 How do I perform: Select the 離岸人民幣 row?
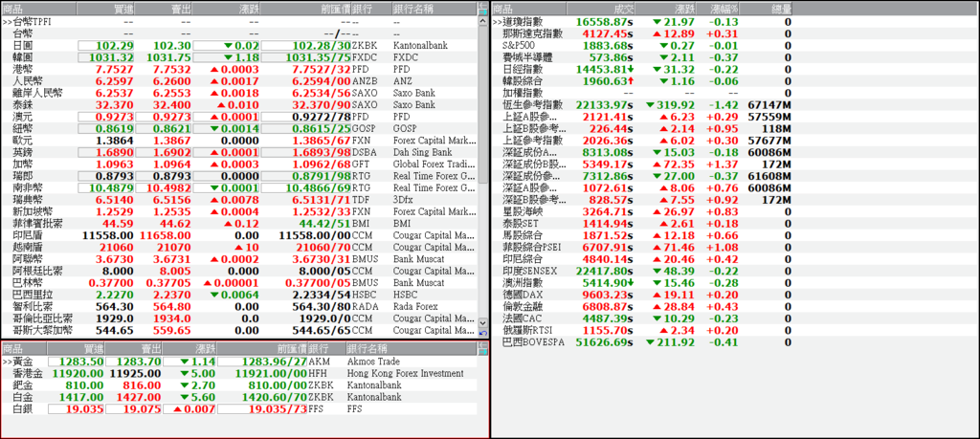pyautogui.click(x=238, y=93)
